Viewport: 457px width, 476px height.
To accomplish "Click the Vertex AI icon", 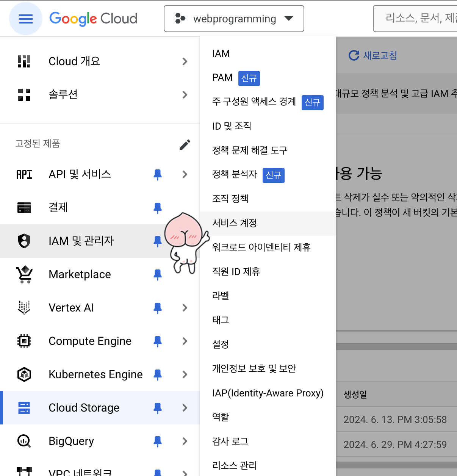I will pyautogui.click(x=24, y=308).
